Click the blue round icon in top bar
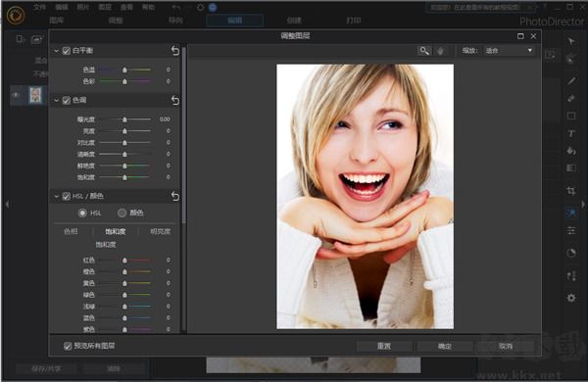Viewport: 588px width, 382px height. (x=213, y=8)
